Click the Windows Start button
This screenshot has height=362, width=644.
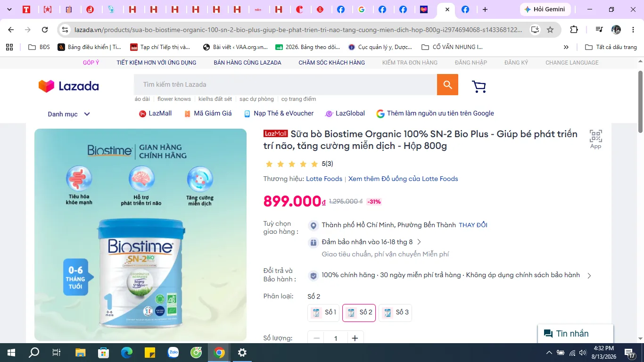point(11,353)
